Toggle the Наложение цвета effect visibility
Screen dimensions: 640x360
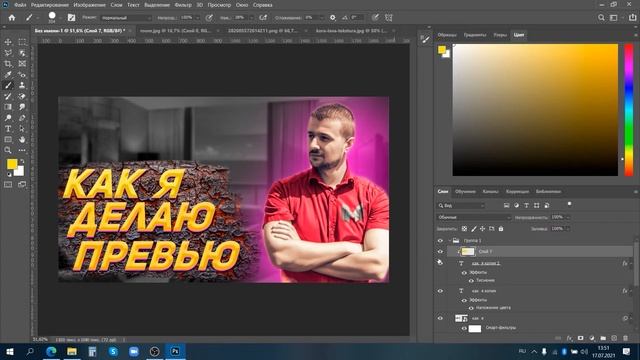coord(471,308)
